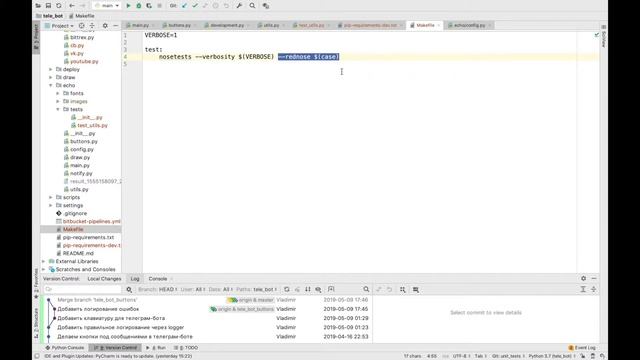Switch to the echoconfig.py editor tab

pyautogui.click(x=469, y=25)
